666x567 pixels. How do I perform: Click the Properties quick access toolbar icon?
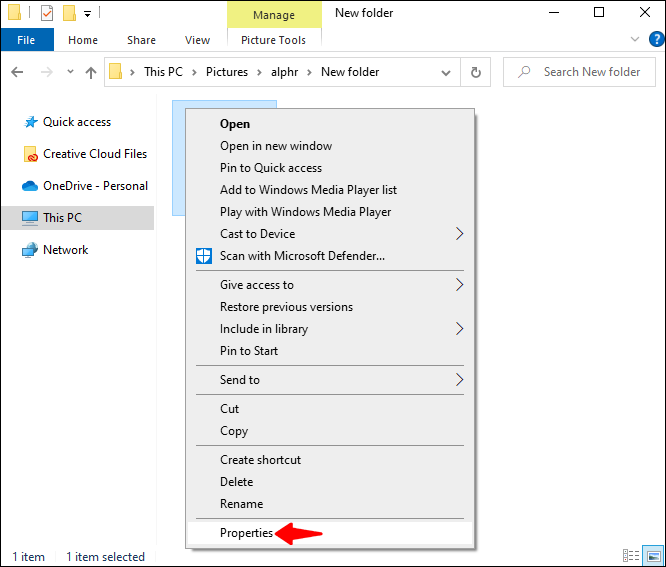[47, 13]
